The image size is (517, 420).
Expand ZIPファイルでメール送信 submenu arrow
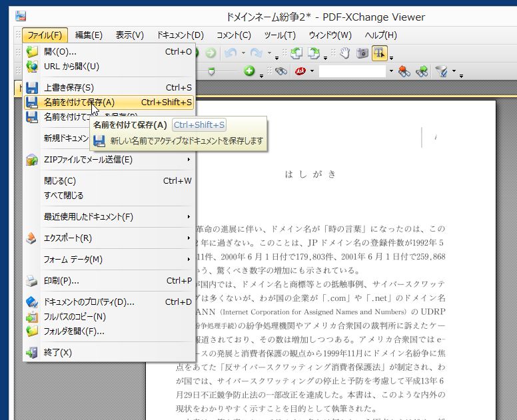189,160
